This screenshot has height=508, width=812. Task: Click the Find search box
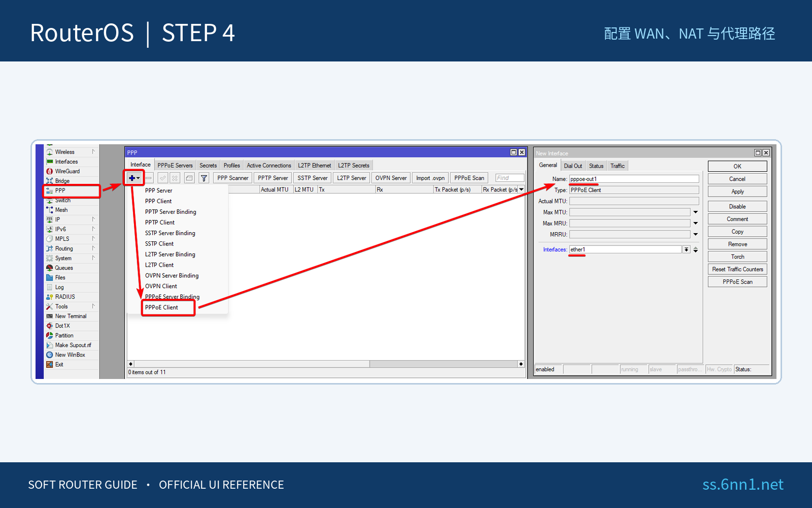click(510, 178)
